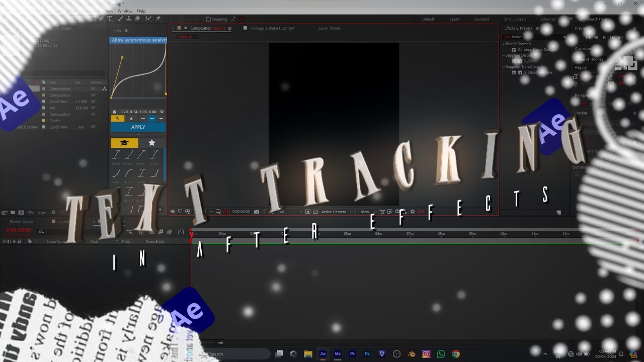Select the Eraser tool
Image resolution: width=644 pixels, height=362 pixels.
coord(138,19)
